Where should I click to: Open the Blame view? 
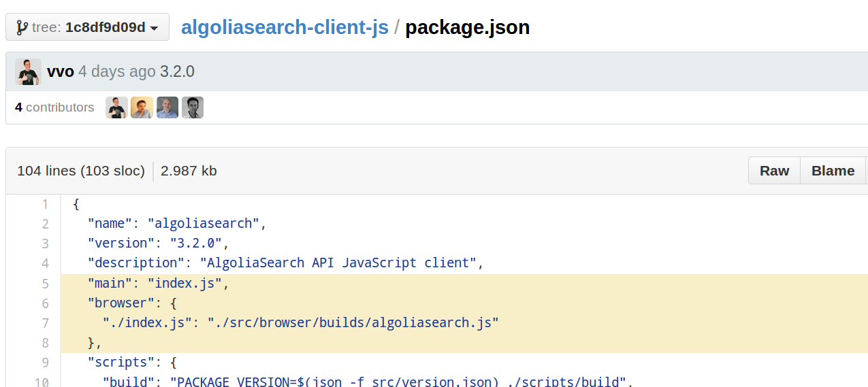[x=833, y=171]
